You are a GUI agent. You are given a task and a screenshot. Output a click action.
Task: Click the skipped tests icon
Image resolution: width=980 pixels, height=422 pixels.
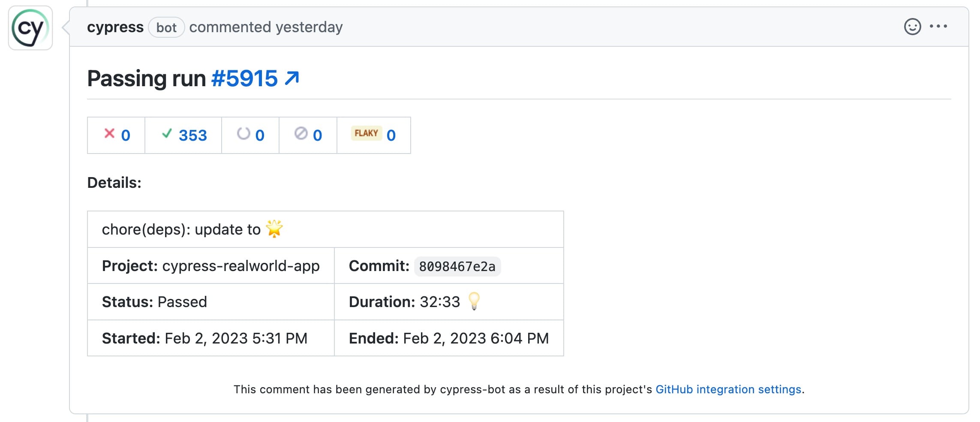tap(301, 134)
